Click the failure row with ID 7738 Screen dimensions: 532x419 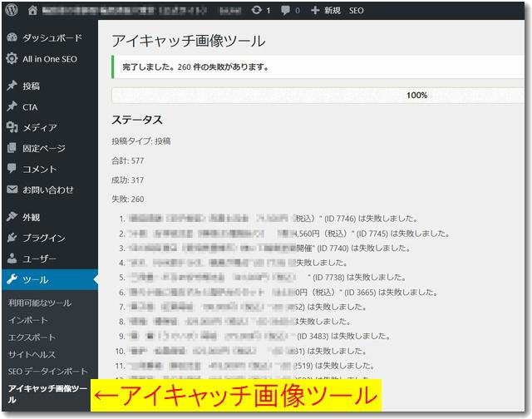(x=263, y=277)
